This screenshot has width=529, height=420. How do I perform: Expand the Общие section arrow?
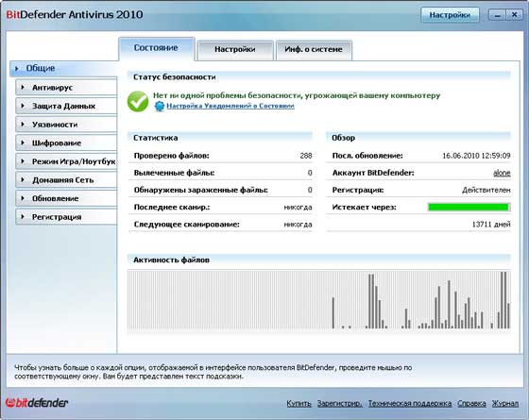click(17, 68)
